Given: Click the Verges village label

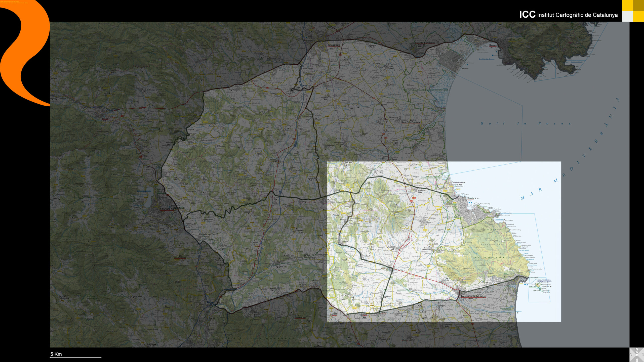Looking at the screenshot, I should (x=384, y=268).
